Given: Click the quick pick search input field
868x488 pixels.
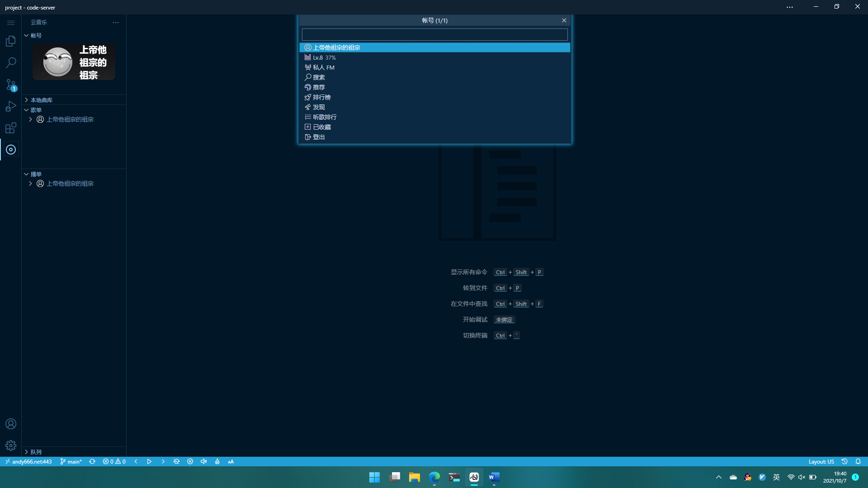Looking at the screenshot, I should (x=434, y=34).
